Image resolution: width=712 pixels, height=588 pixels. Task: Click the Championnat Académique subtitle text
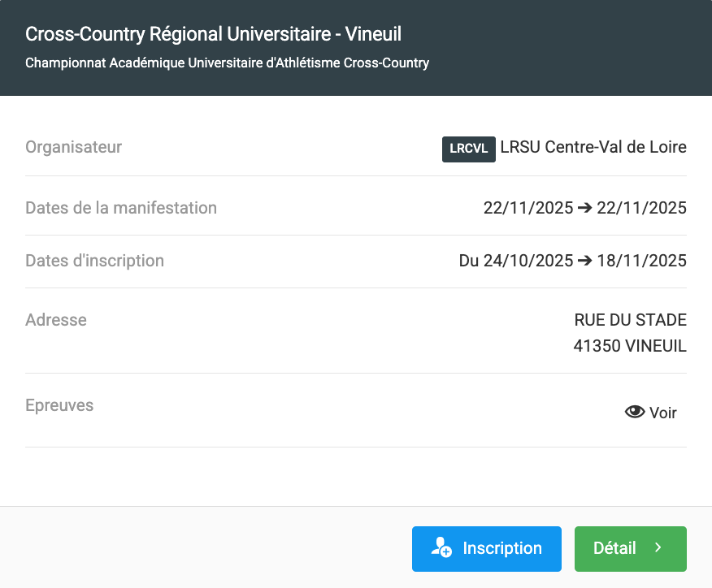[227, 63]
